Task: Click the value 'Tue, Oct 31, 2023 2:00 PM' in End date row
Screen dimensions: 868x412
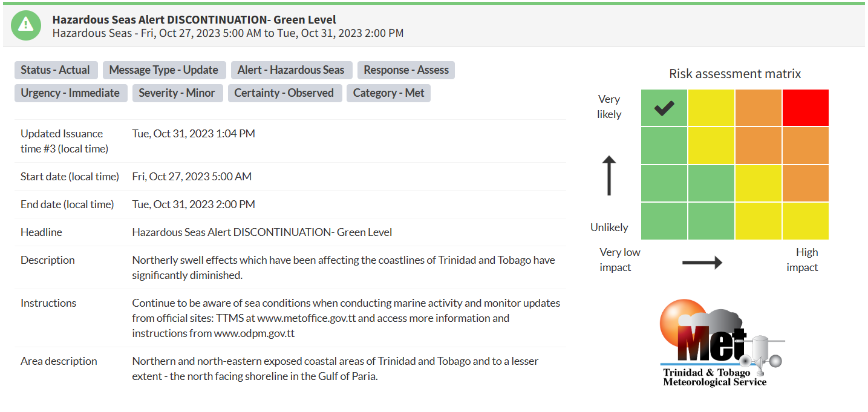Action: pos(194,204)
